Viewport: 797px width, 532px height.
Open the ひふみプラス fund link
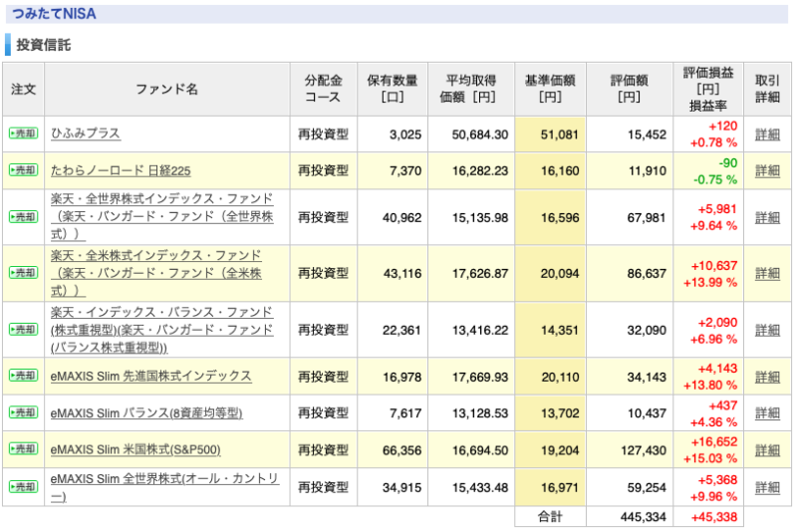(86, 133)
